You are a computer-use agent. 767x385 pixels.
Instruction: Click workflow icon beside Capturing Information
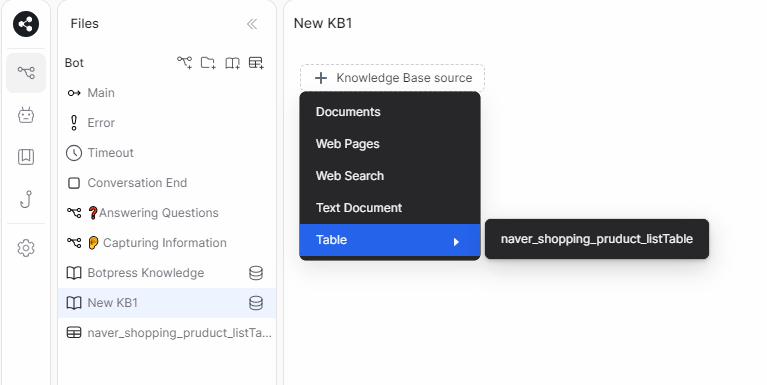[74, 243]
